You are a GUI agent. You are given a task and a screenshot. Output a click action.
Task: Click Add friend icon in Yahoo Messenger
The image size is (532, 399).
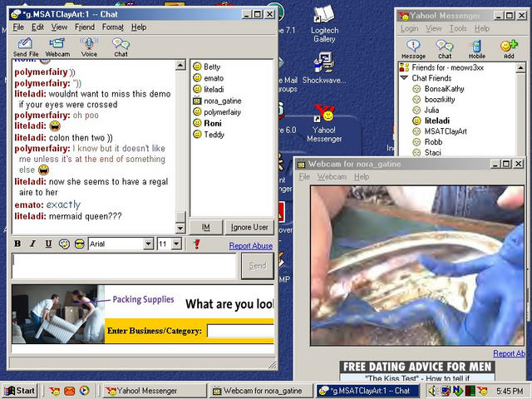(x=509, y=49)
